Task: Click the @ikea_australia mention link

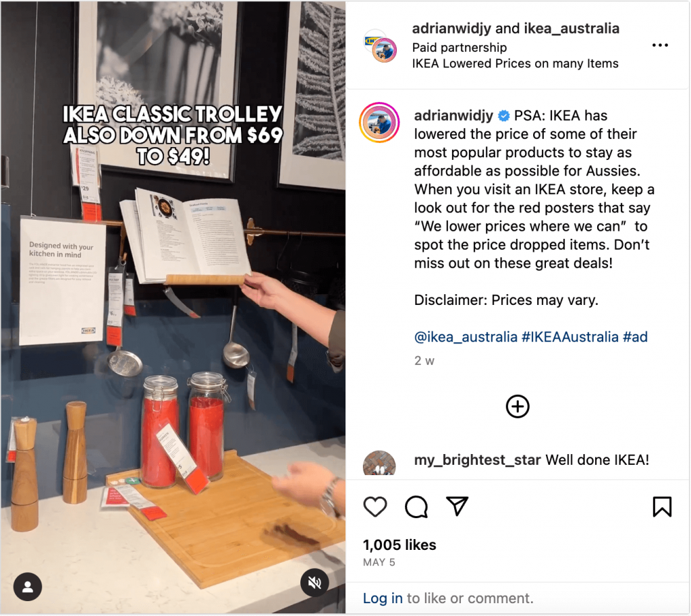Action: tap(466, 337)
